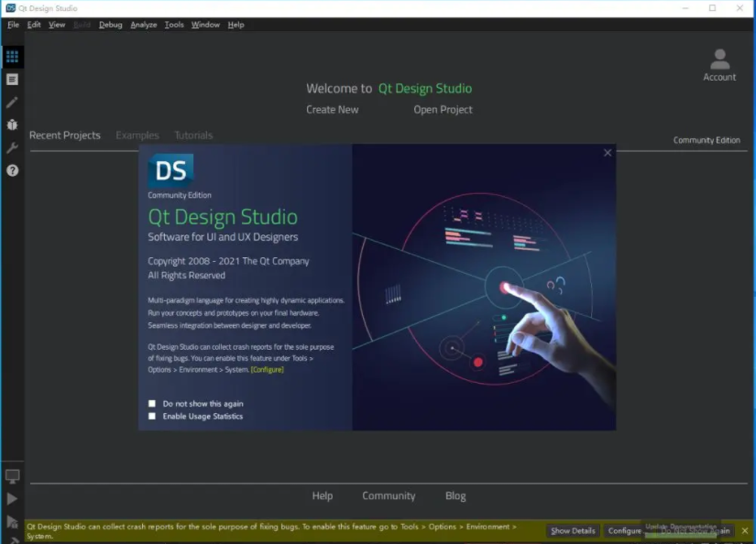
Task: Open the Help link at bottom
Action: [323, 495]
